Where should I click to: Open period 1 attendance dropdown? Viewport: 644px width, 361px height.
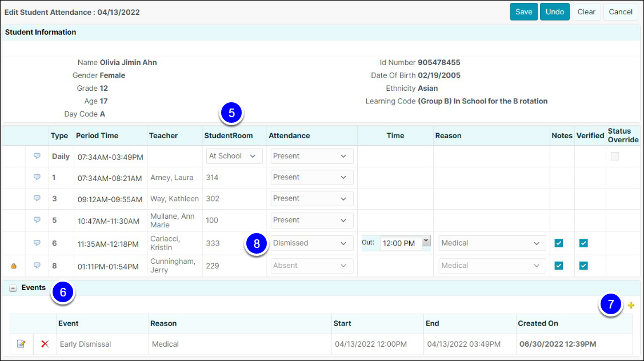click(x=312, y=178)
